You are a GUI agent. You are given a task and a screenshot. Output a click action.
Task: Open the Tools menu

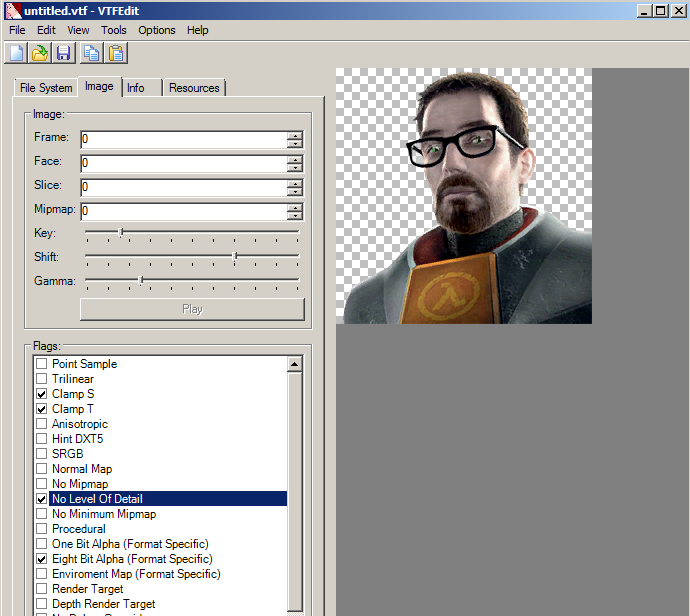point(114,30)
